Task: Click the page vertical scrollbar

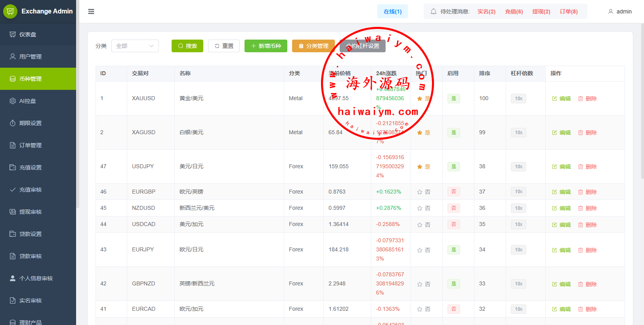Action: 642,101
